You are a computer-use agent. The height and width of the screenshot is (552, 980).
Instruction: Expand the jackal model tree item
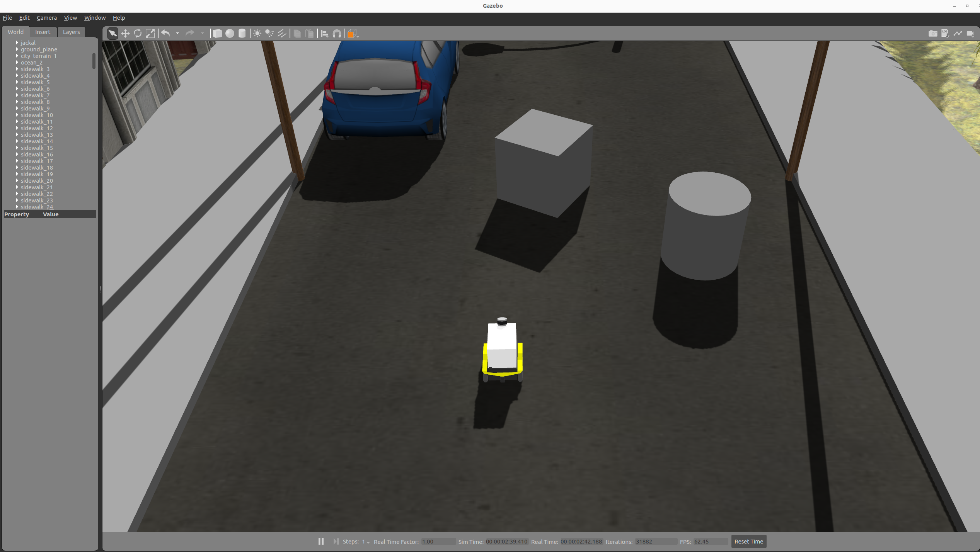pos(17,43)
